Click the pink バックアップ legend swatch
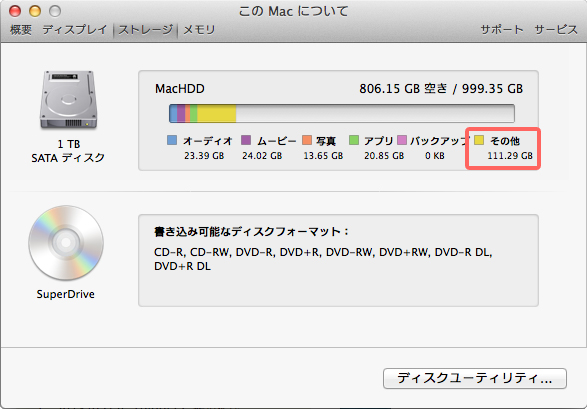Image resolution: width=587 pixels, height=409 pixels. click(402, 140)
